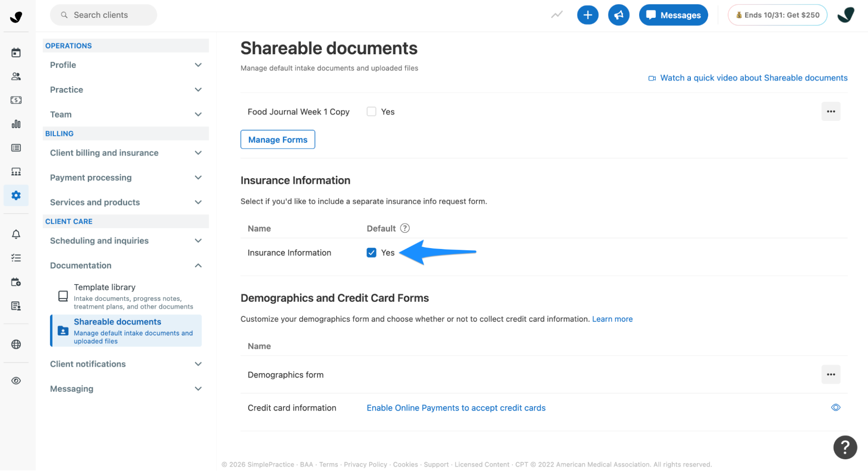The width and height of the screenshot is (868, 471).
Task: Open Watch a quick video link
Action: tap(748, 78)
